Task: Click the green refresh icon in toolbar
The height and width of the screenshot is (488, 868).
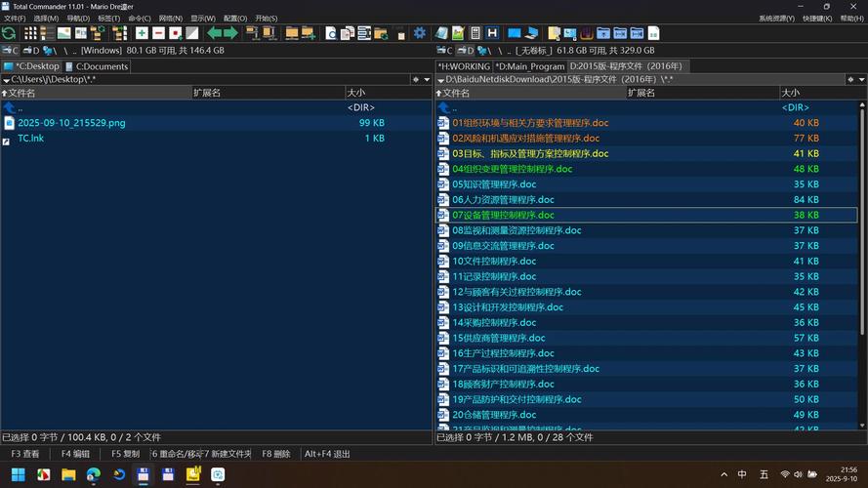Action: (9, 33)
